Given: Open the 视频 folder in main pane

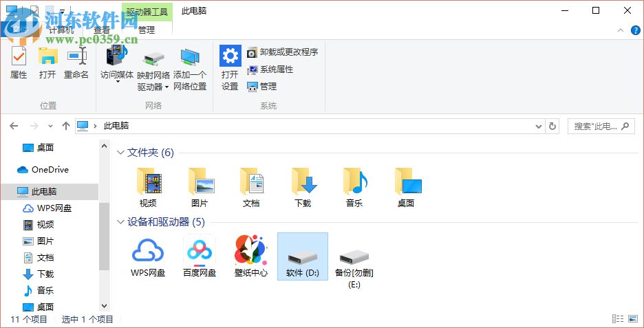Looking at the screenshot, I should [148, 186].
